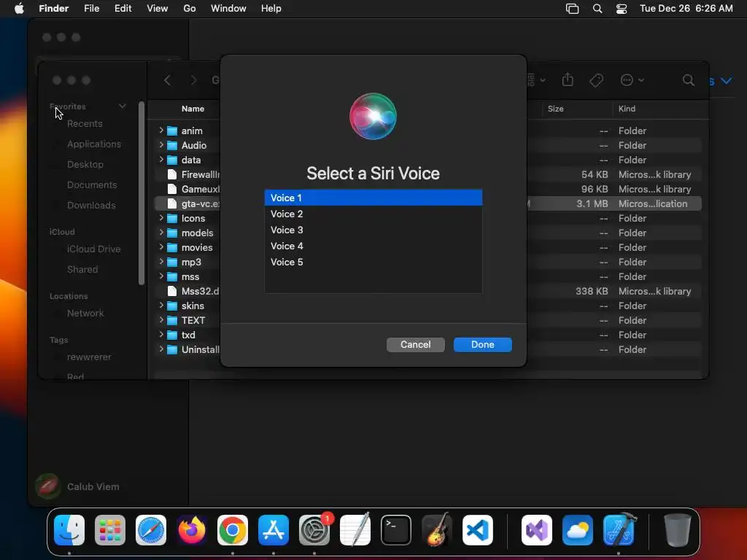Open Spotlight search in the menu bar
Viewport: 747px width, 560px height.
597,9
